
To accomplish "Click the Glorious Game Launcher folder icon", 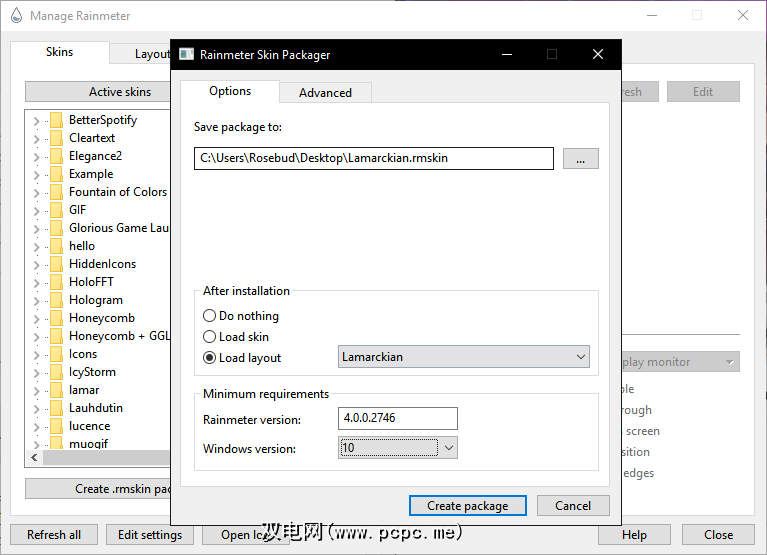I will point(57,228).
